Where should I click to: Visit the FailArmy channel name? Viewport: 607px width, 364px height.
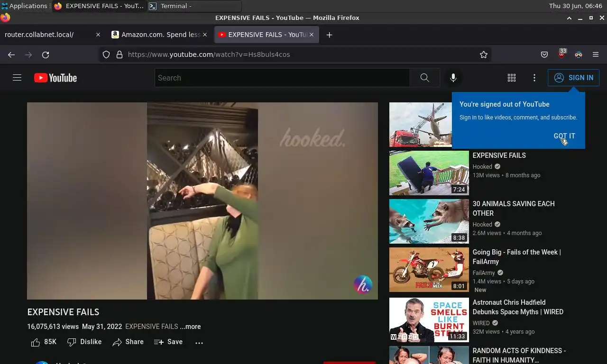pos(484,273)
